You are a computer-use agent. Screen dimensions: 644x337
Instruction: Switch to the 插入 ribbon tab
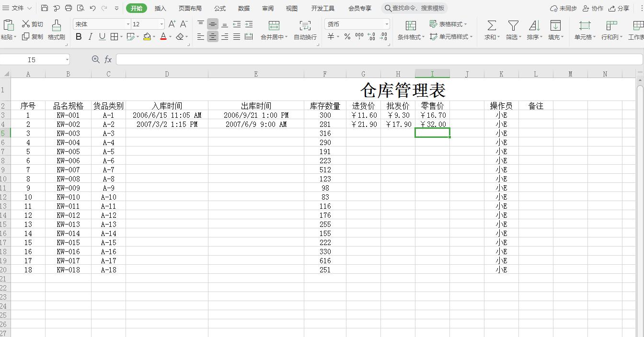(160, 8)
